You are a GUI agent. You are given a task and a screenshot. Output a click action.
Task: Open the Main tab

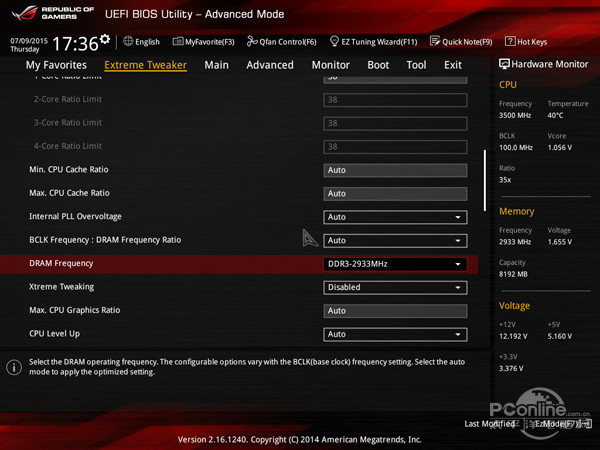click(x=216, y=65)
